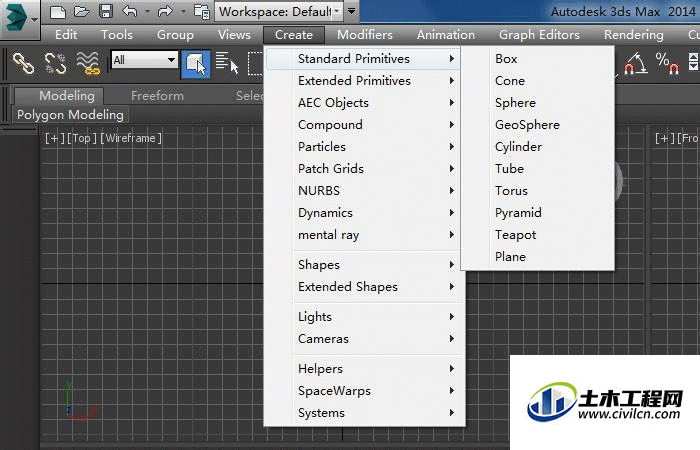Activate the Select Object tool
Viewport: 700px width, 450px height.
[x=196, y=64]
